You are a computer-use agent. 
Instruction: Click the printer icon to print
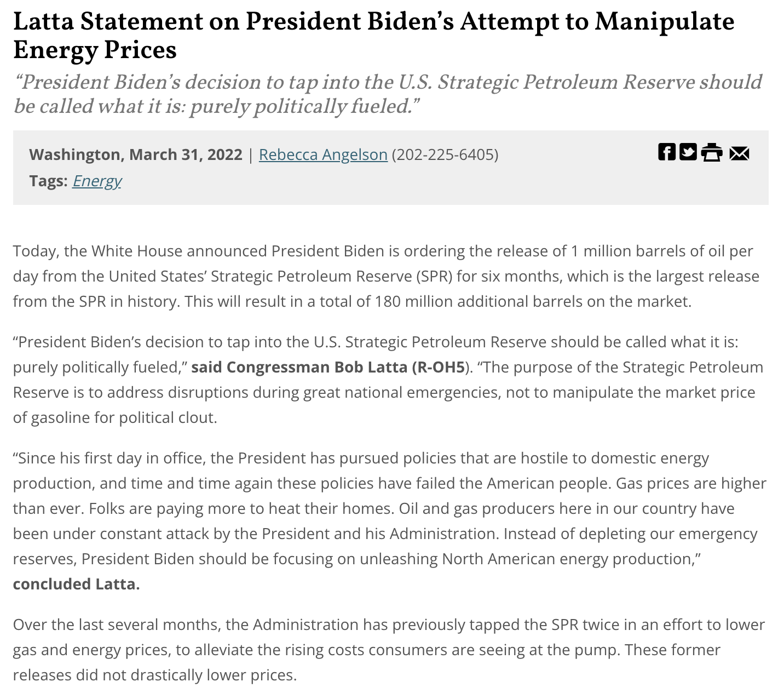coord(712,152)
